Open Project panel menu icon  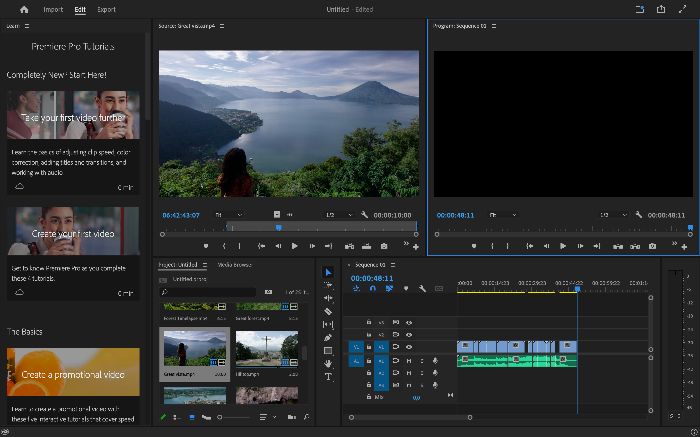click(x=205, y=265)
